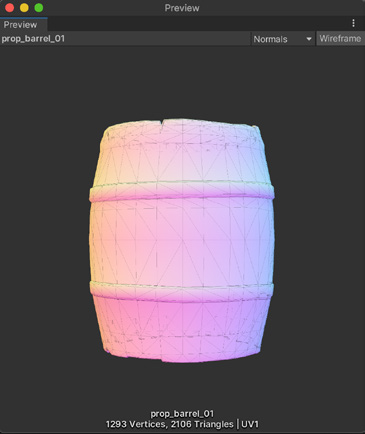Image resolution: width=365 pixels, height=434 pixels.
Task: Click the middle section of the barrel
Action: coord(182,242)
